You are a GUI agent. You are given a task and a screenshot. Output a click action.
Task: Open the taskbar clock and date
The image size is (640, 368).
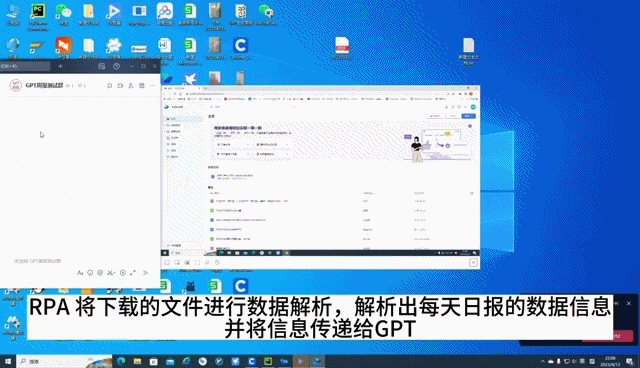click(610, 361)
